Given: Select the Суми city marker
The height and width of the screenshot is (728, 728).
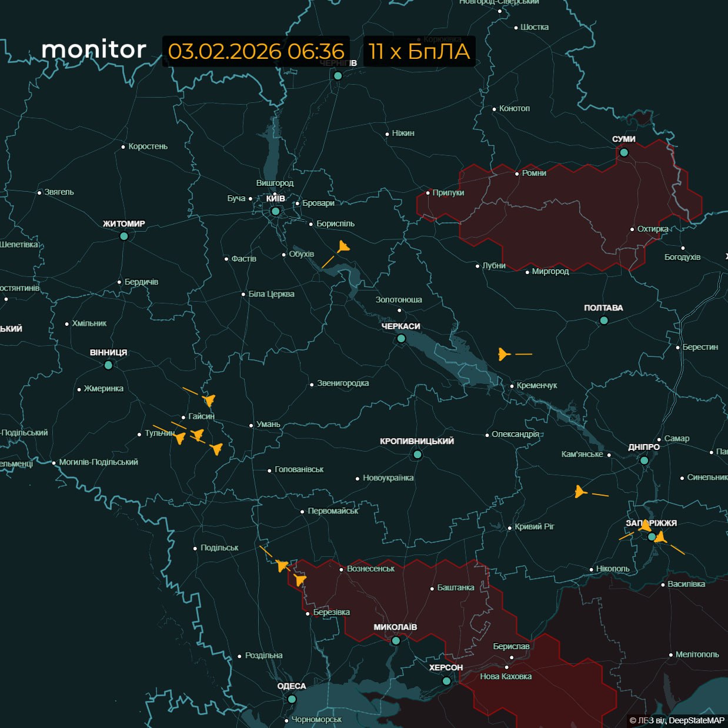Looking at the screenshot, I should pos(624,152).
